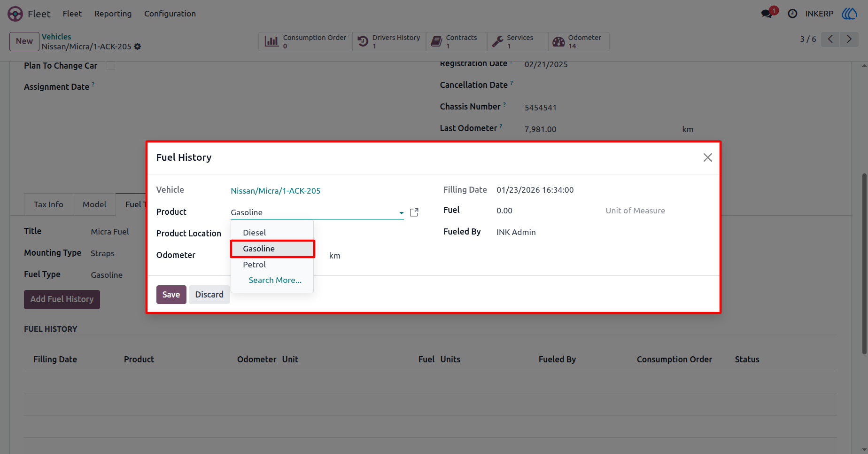This screenshot has height=454, width=868.
Task: Click Search More in product list
Action: coord(275,280)
